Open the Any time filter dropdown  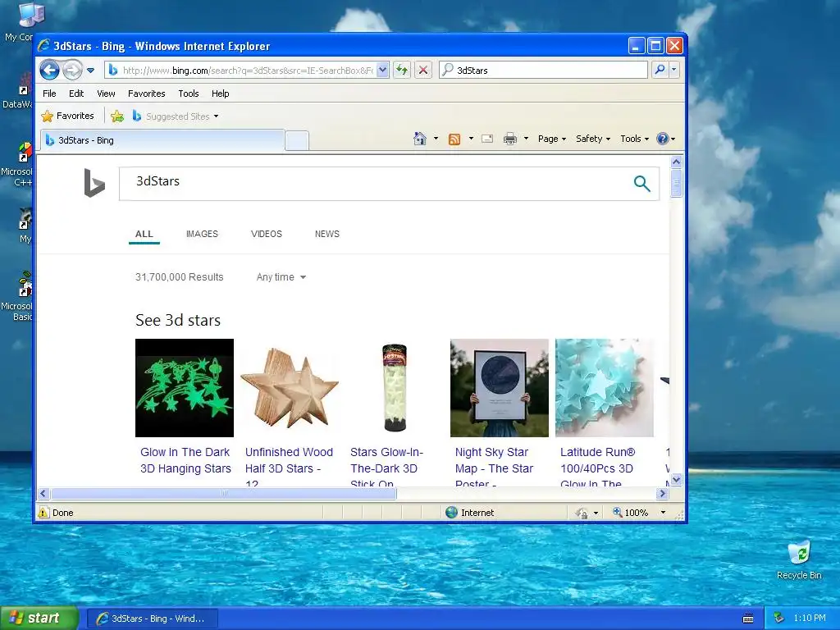(x=281, y=277)
